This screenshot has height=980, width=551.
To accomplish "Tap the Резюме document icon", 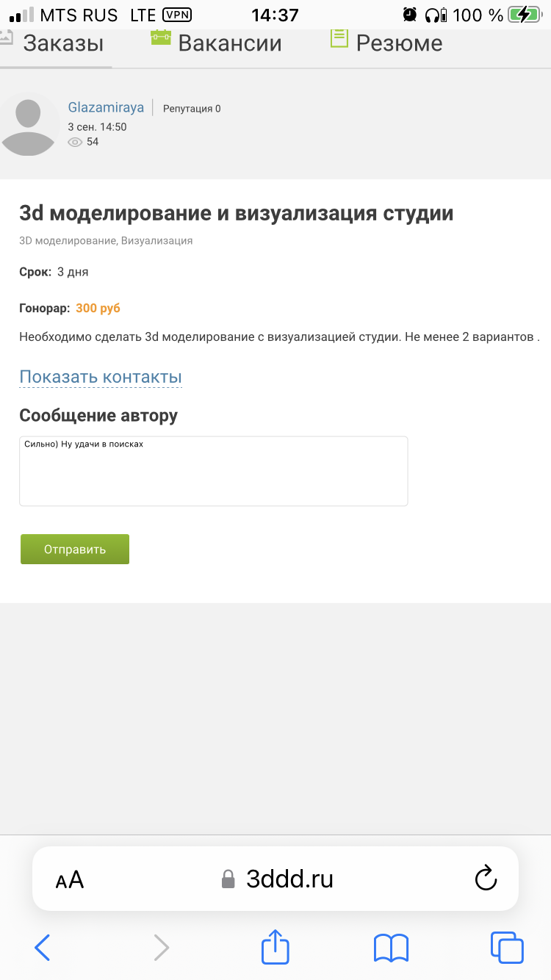I will point(339,38).
